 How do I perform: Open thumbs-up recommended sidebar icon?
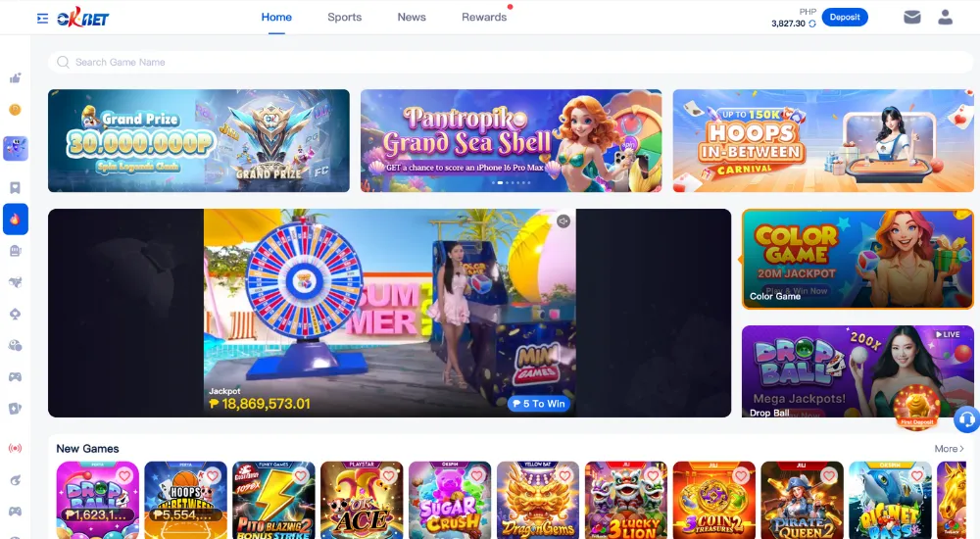click(x=15, y=78)
